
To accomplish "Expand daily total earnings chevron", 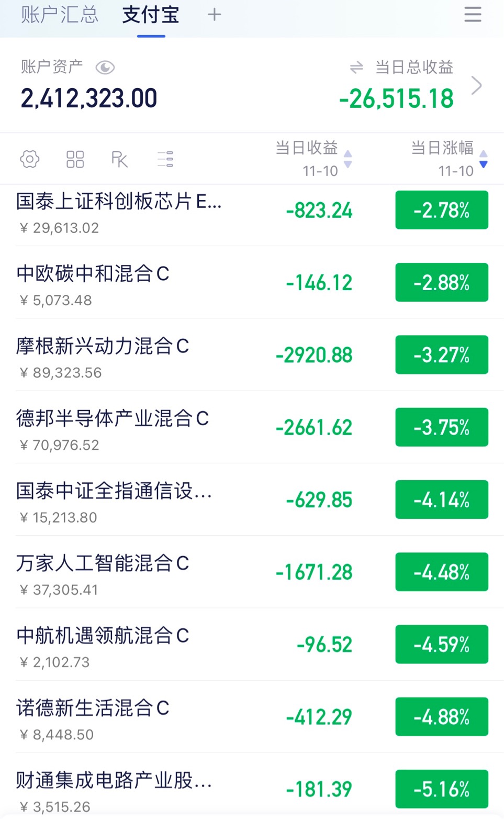I will [x=476, y=85].
